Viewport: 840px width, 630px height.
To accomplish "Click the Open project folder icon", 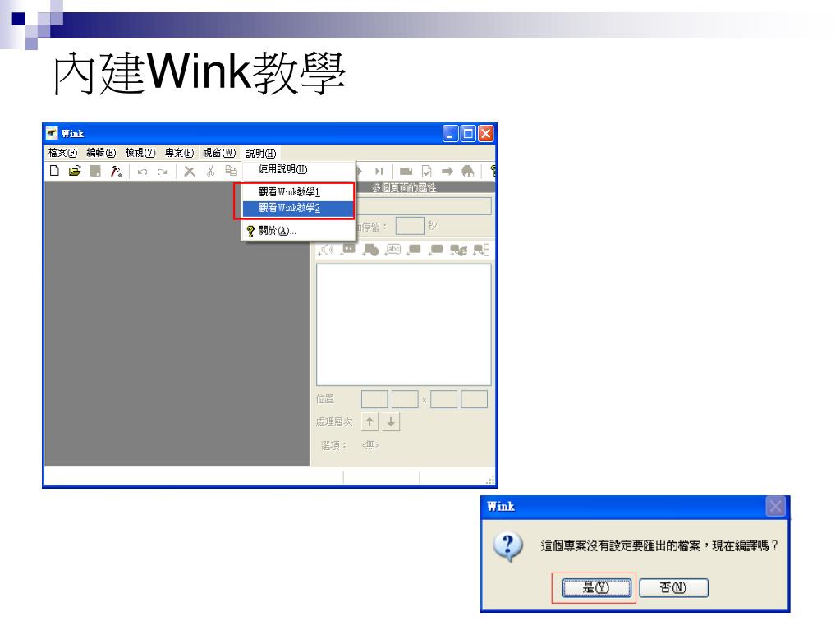I will 75,171.
